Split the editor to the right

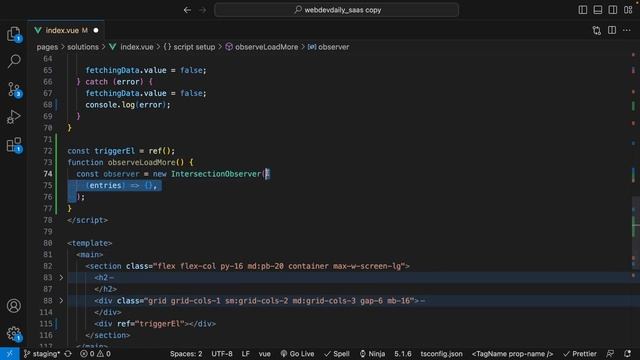click(612, 30)
